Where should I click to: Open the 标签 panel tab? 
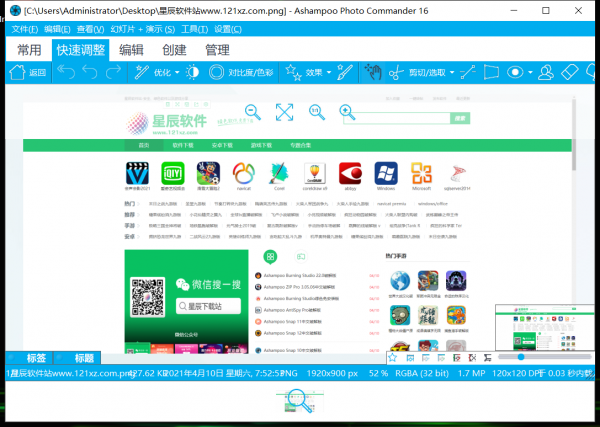pos(29,358)
